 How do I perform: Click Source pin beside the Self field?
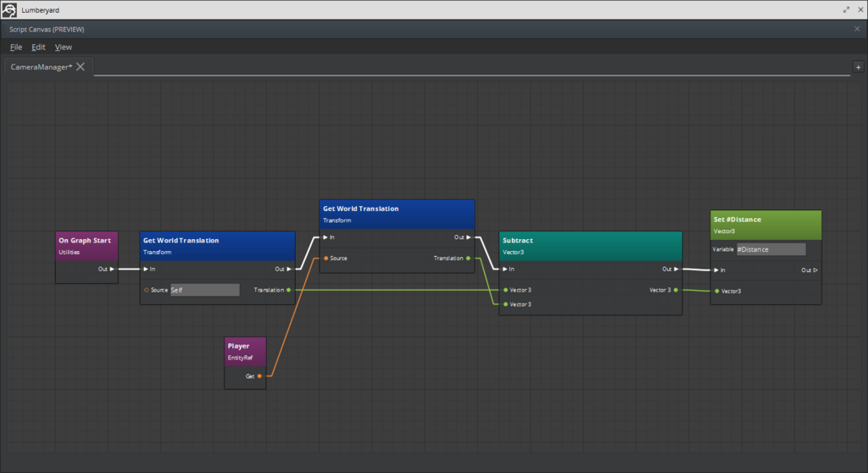(146, 290)
